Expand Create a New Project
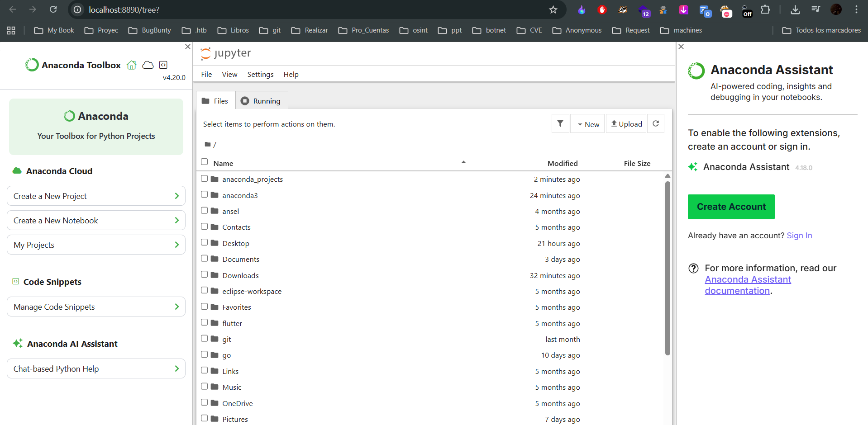The width and height of the screenshot is (868, 425). point(96,196)
